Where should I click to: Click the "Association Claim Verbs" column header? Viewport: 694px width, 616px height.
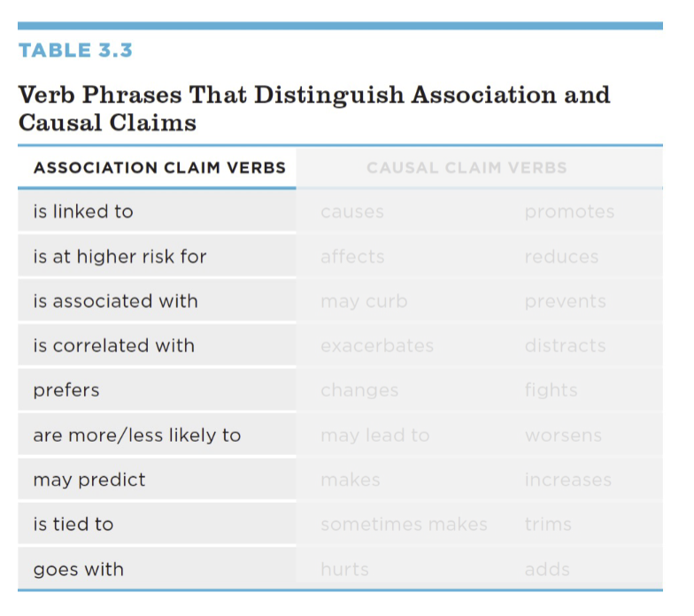tap(159, 167)
